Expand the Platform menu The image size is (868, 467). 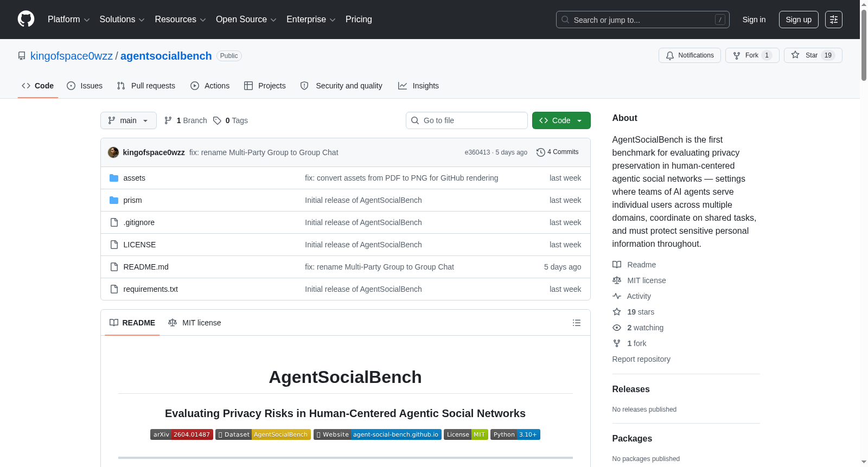pos(69,20)
